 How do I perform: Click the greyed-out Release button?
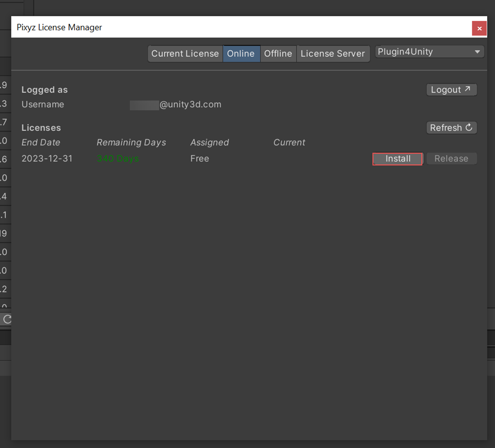click(x=451, y=158)
